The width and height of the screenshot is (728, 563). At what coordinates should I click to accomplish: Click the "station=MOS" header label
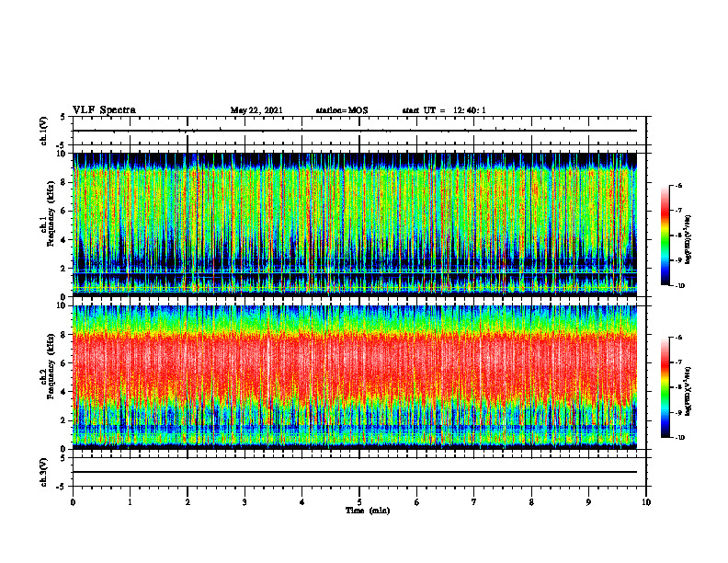tap(342, 110)
